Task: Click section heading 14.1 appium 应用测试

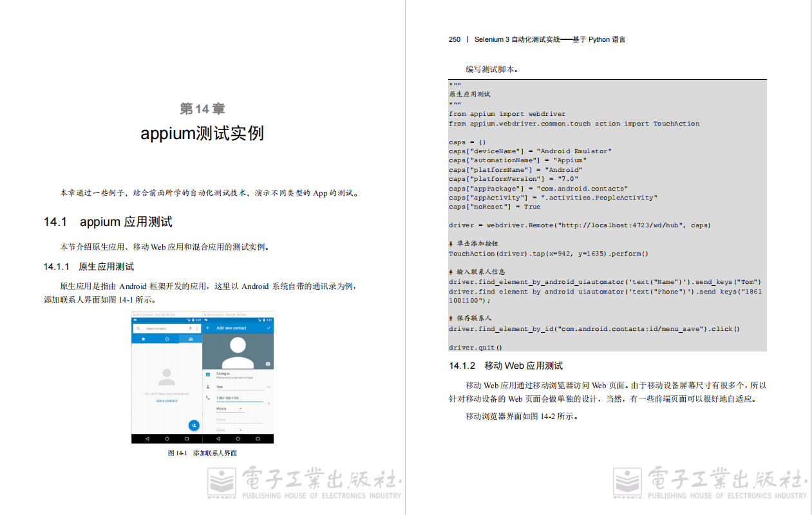Action: [x=108, y=222]
